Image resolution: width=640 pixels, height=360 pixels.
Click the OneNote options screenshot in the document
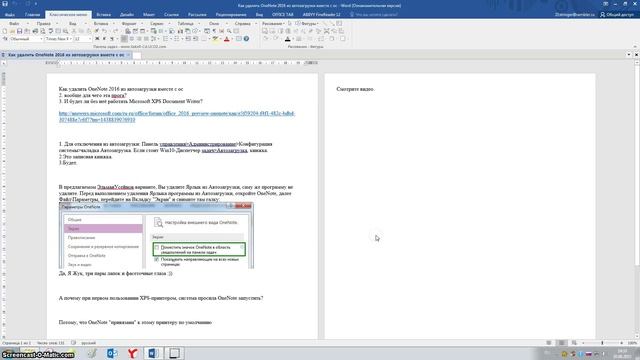click(x=156, y=236)
